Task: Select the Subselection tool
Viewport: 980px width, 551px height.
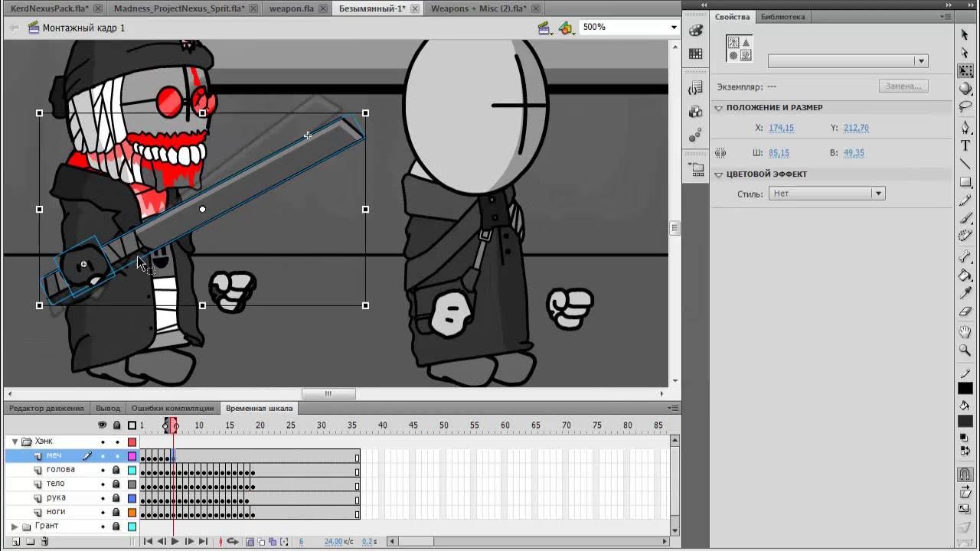Action: point(965,52)
